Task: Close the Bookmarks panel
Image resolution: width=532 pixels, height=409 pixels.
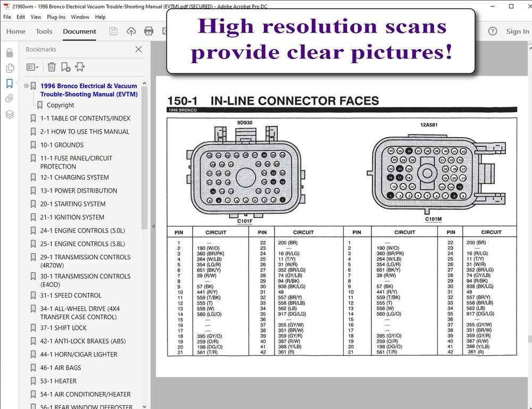Action: [138, 49]
